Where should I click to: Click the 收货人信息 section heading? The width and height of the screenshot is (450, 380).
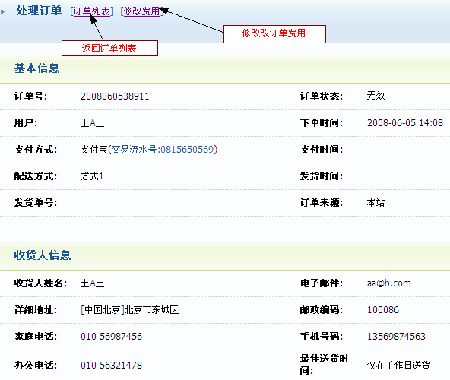pos(42,255)
